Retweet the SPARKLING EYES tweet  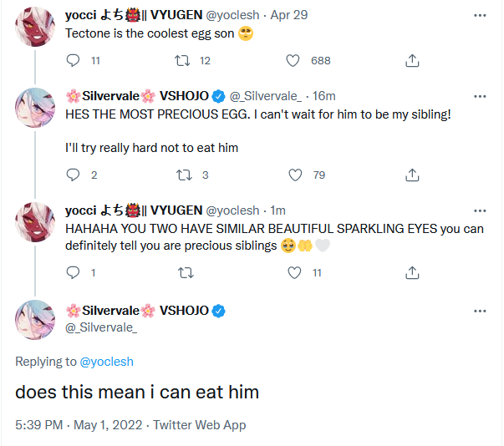point(186,272)
